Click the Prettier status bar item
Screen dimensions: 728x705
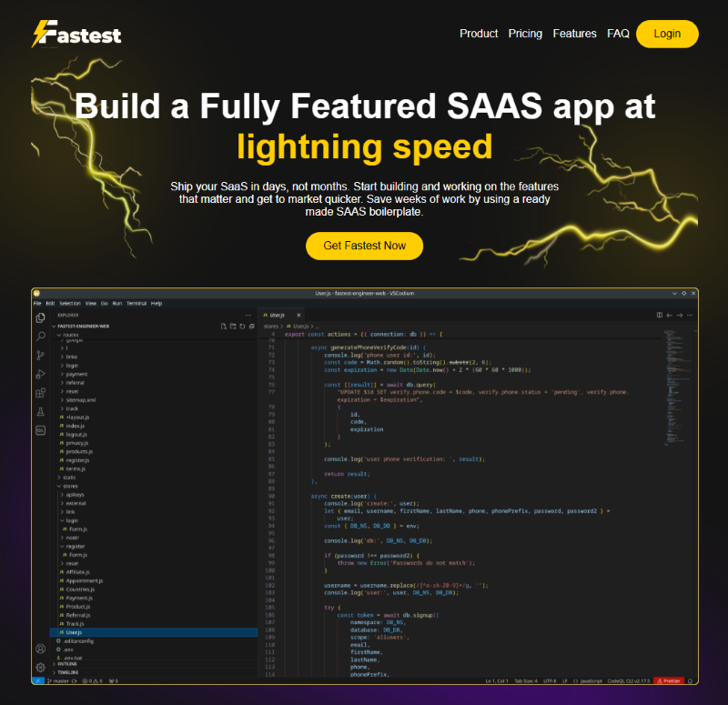[x=670, y=680]
